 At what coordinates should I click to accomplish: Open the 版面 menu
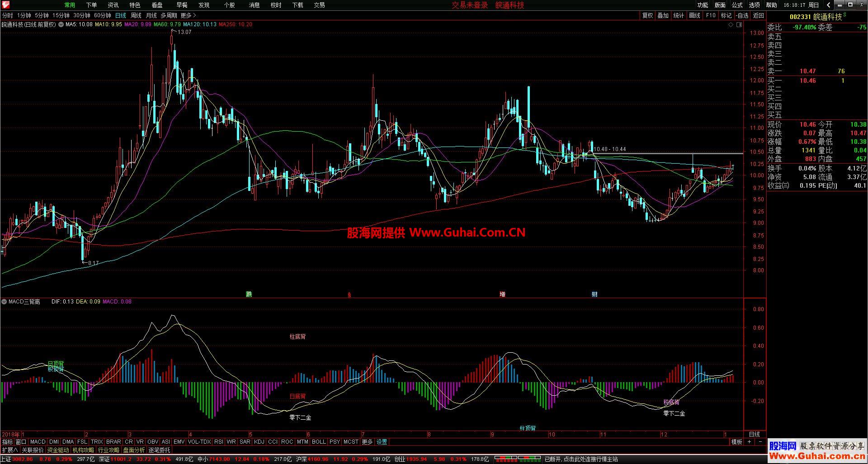(x=720, y=5)
